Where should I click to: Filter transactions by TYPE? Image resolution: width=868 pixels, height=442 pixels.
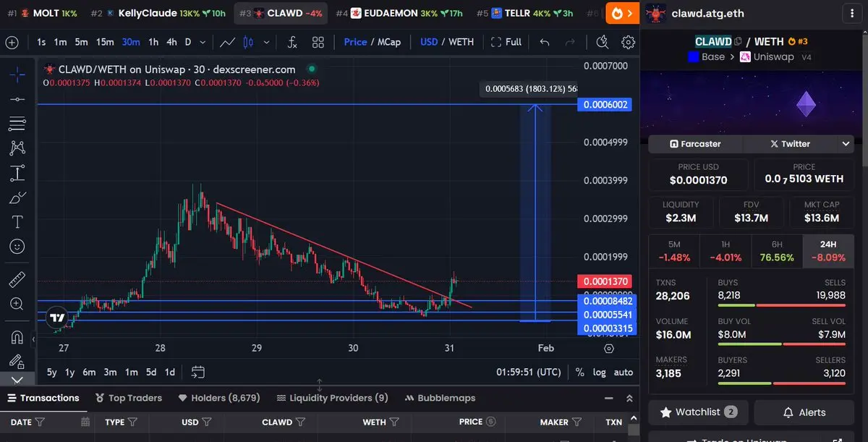coord(132,422)
